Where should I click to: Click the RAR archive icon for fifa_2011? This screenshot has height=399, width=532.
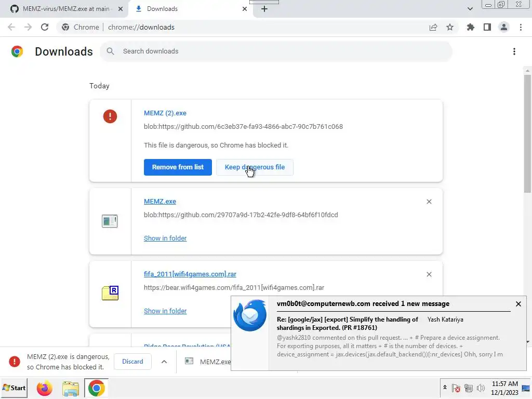110,293
